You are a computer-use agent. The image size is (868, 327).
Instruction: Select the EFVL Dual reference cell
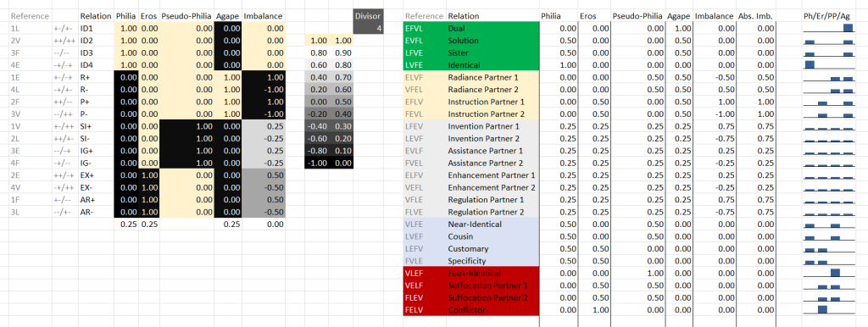pyautogui.click(x=425, y=28)
